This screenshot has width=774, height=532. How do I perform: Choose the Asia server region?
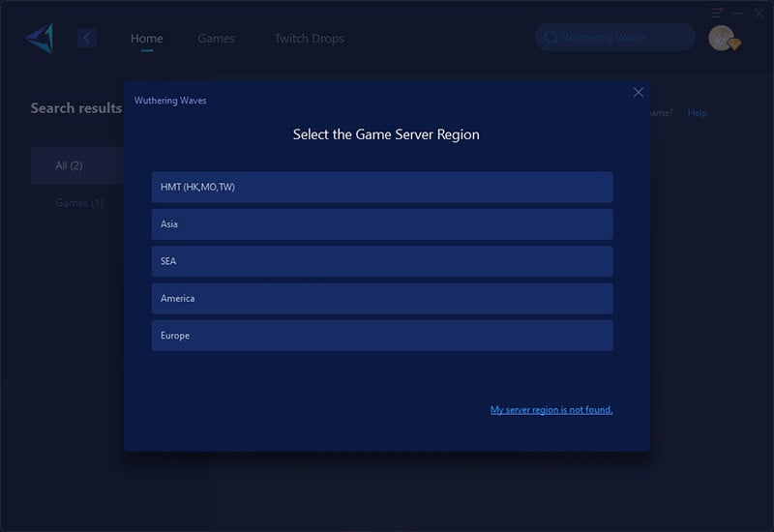tap(382, 224)
